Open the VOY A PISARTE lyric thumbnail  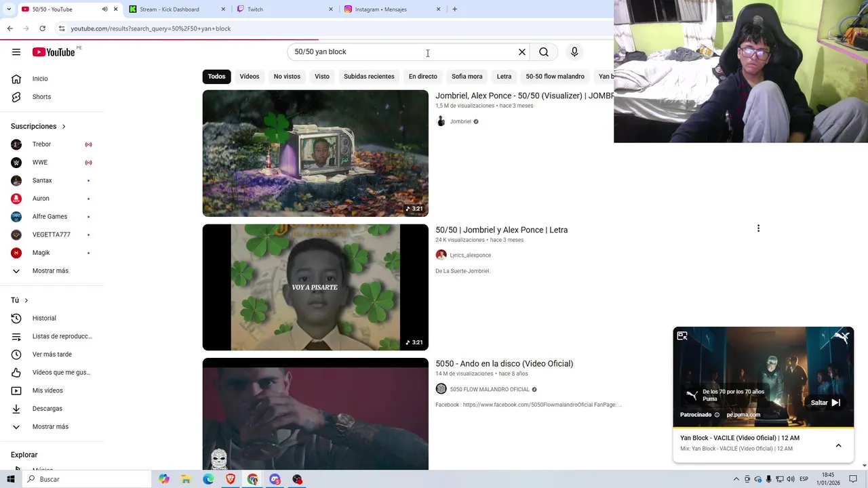point(315,287)
